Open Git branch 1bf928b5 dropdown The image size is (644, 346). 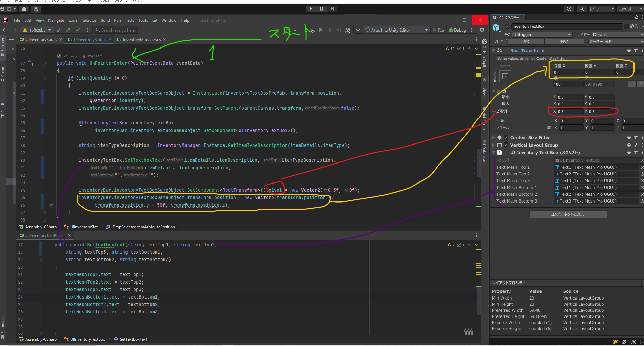click(37, 30)
